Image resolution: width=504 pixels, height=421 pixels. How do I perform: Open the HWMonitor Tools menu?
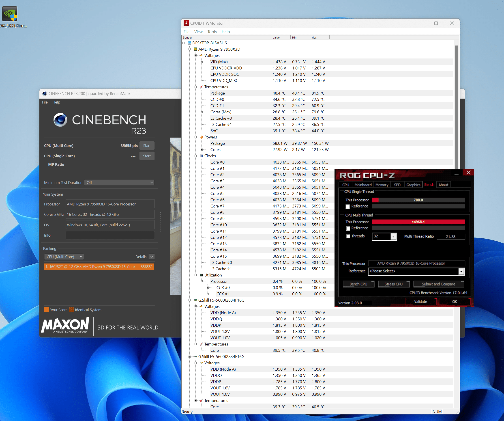point(212,32)
